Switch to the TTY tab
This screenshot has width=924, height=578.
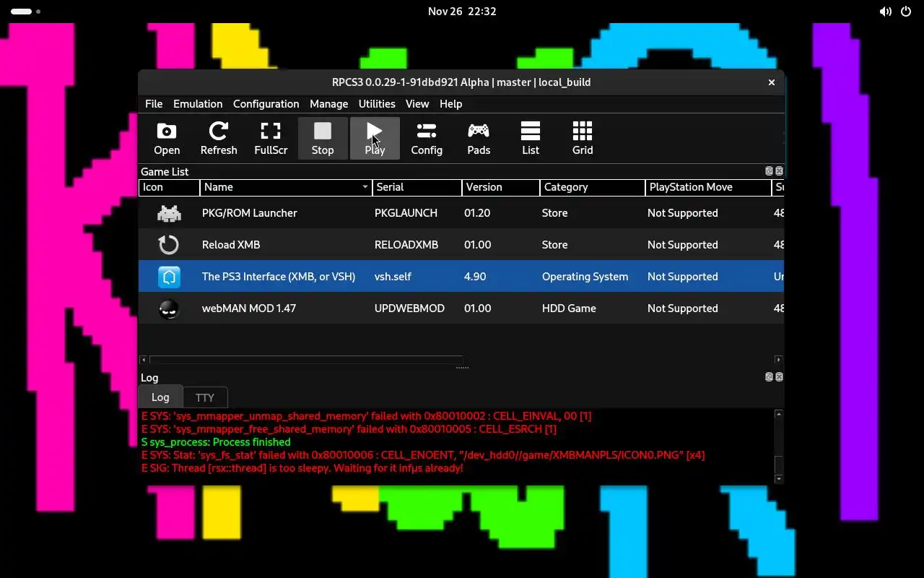click(x=205, y=397)
